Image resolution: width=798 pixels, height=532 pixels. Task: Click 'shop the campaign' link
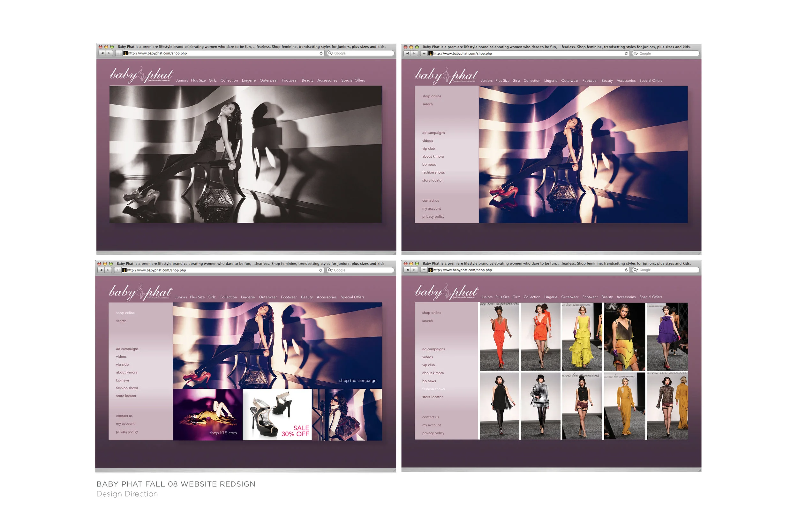click(358, 381)
